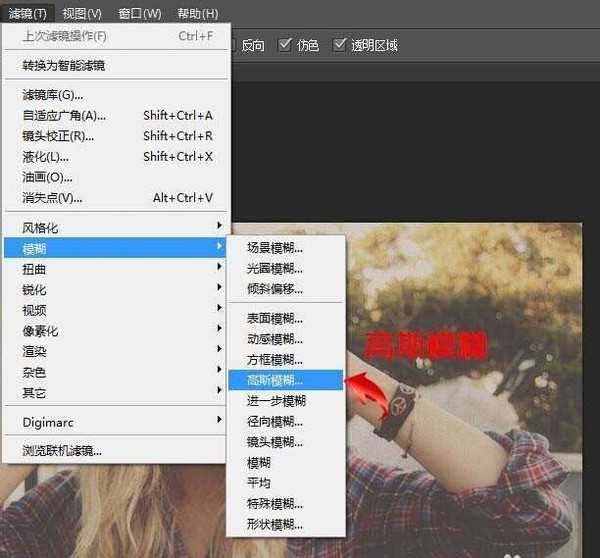Viewport: 600px width, 558px height.
Task: Open the 帮助(H) menu
Action: tap(197, 14)
